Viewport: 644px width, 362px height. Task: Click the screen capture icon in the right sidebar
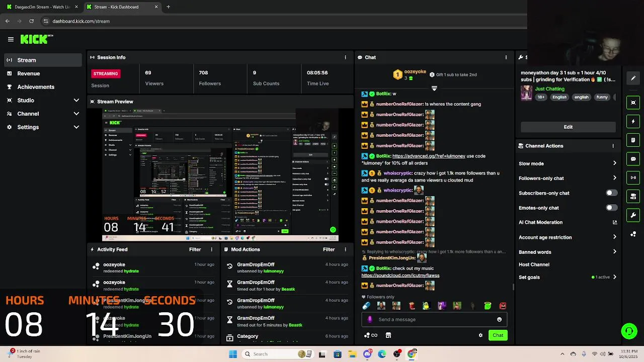click(633, 103)
